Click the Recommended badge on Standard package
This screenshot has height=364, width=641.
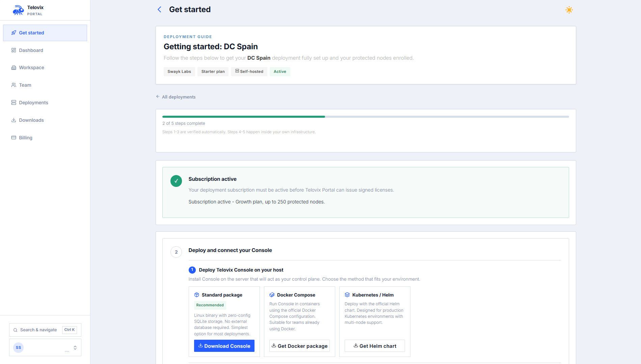click(210, 305)
